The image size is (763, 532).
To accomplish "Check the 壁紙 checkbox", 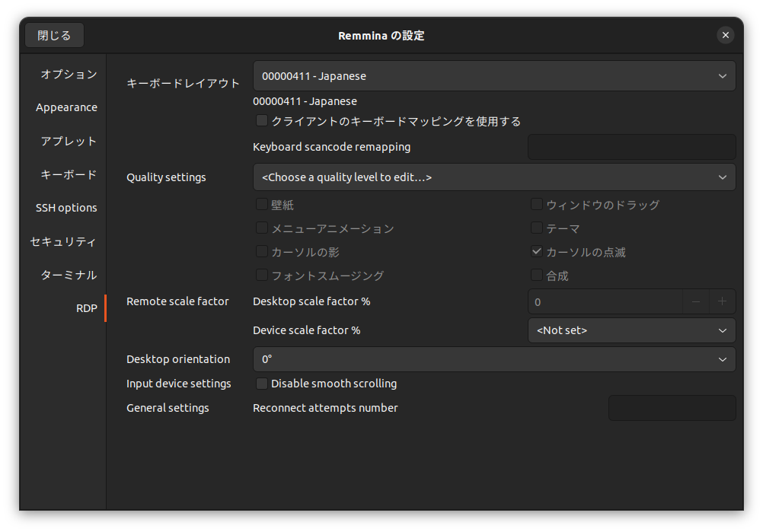I will click(x=262, y=205).
